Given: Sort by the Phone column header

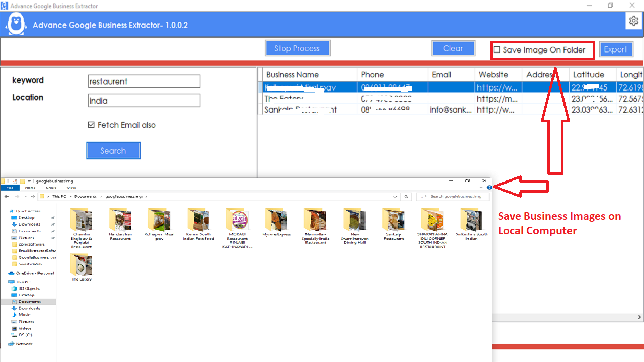Looking at the screenshot, I should 392,74.
